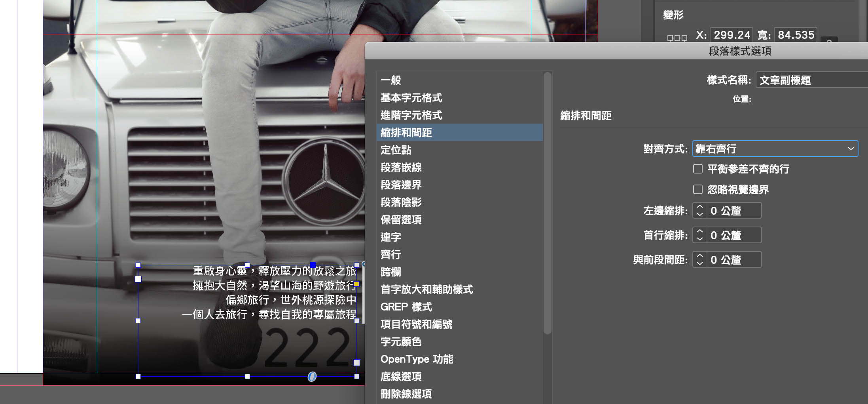Click the 左邊縮排 stepper arrows

point(699,211)
